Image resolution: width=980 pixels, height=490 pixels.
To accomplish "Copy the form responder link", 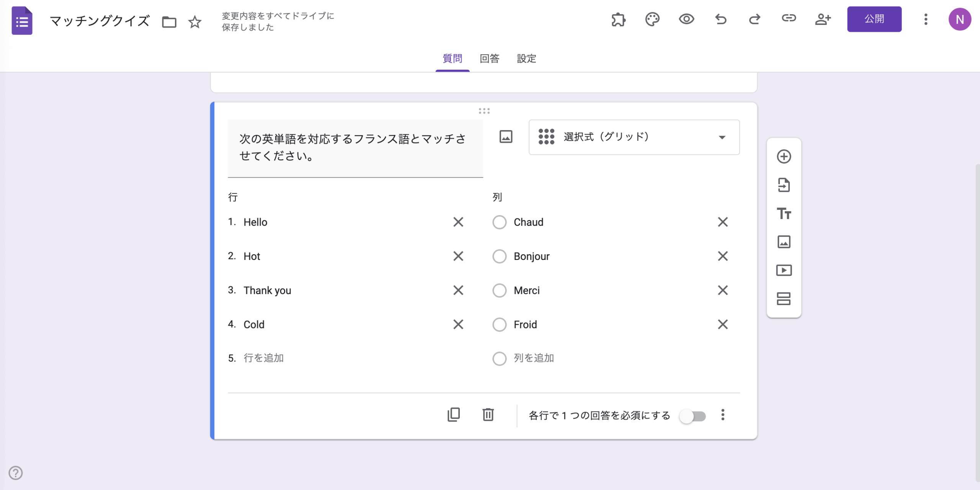I will (x=789, y=19).
